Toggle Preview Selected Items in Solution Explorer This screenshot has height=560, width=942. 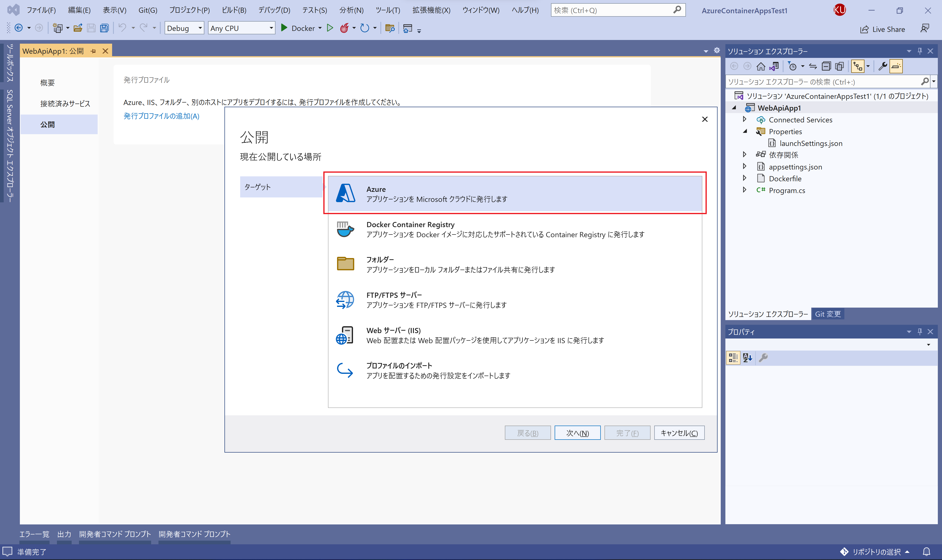[896, 66]
